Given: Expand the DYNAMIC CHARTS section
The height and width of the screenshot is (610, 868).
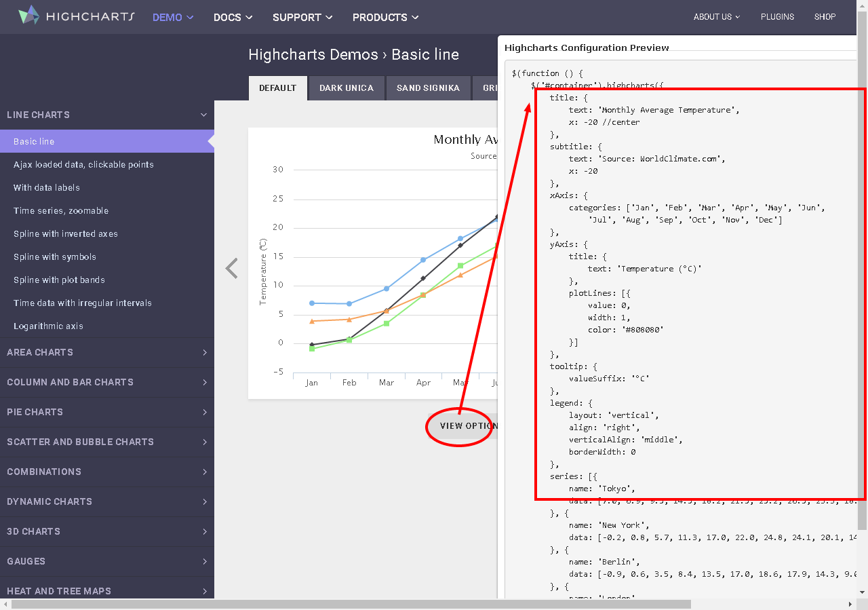Looking at the screenshot, I should coord(107,501).
